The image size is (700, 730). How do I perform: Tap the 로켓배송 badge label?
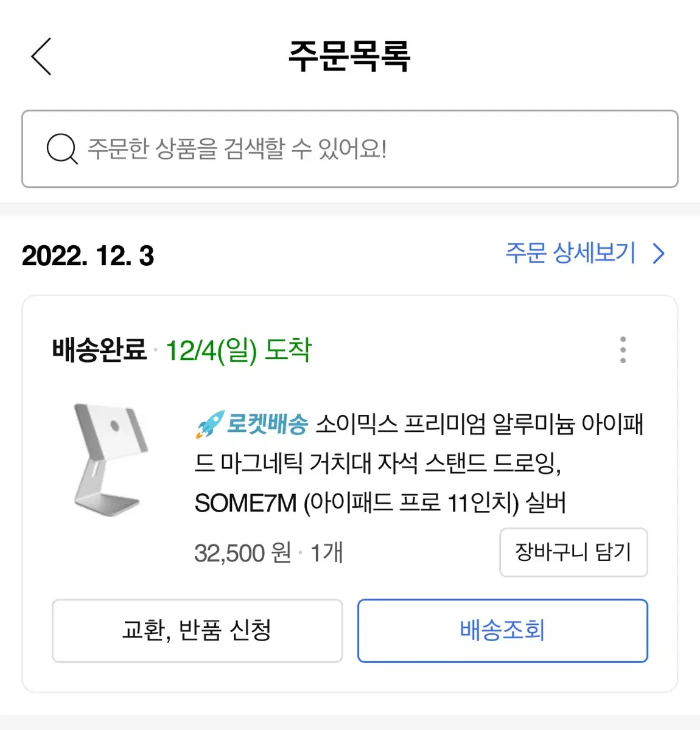267,424
